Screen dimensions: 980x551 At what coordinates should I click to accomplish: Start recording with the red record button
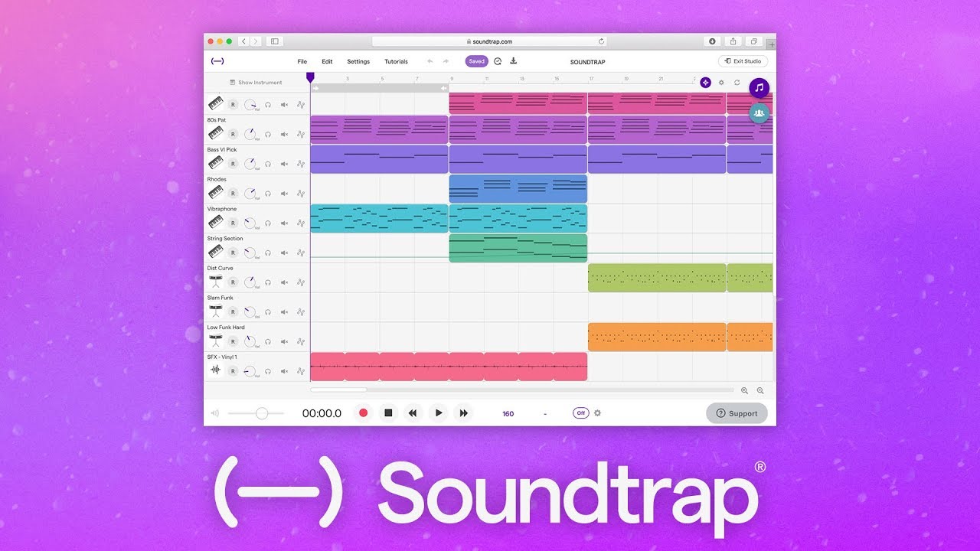pyautogui.click(x=363, y=412)
